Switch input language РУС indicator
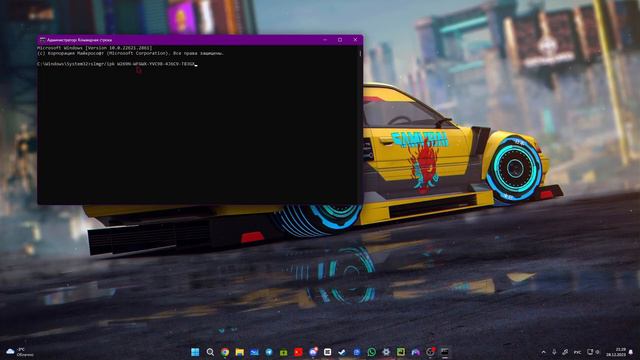 click(577, 352)
